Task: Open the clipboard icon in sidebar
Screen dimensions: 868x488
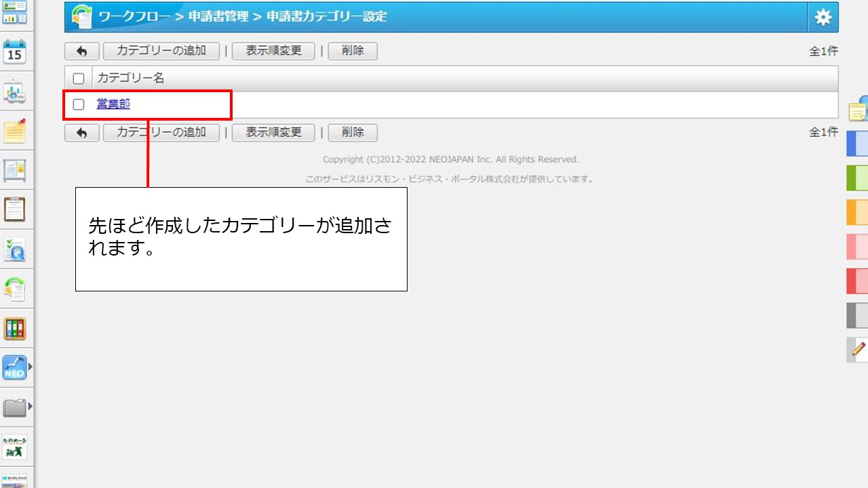Action: 15,209
